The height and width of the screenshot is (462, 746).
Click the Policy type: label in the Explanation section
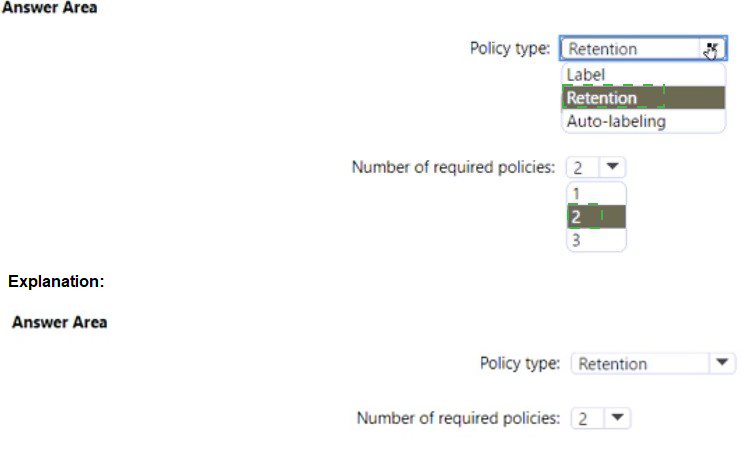(520, 364)
